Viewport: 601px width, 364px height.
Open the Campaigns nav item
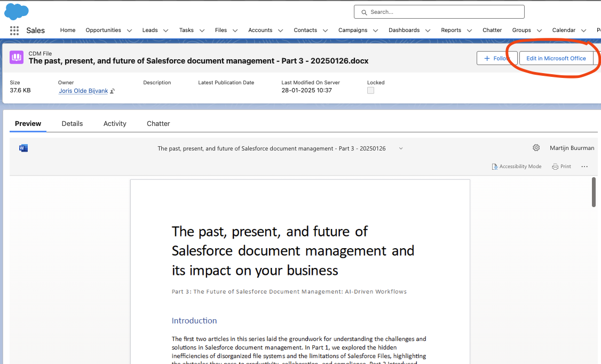353,30
